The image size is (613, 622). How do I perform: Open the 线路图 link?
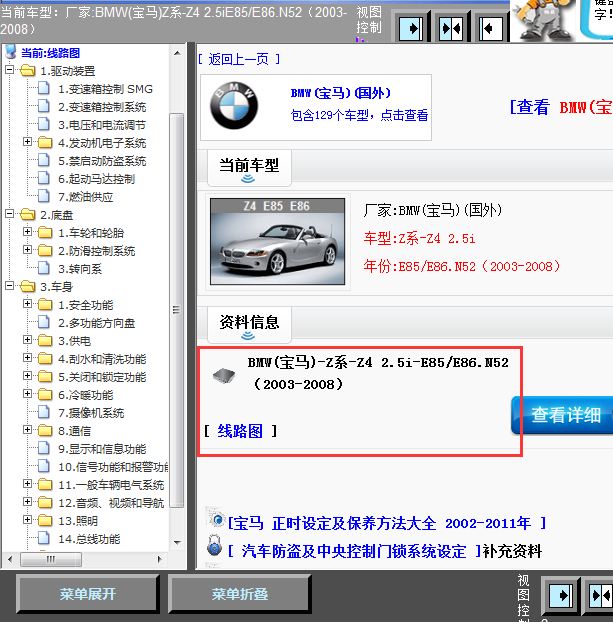click(x=240, y=431)
